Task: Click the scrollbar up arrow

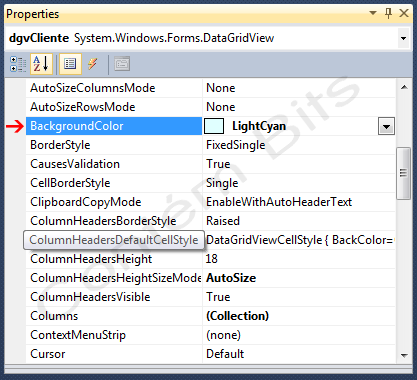Action: pos(404,88)
